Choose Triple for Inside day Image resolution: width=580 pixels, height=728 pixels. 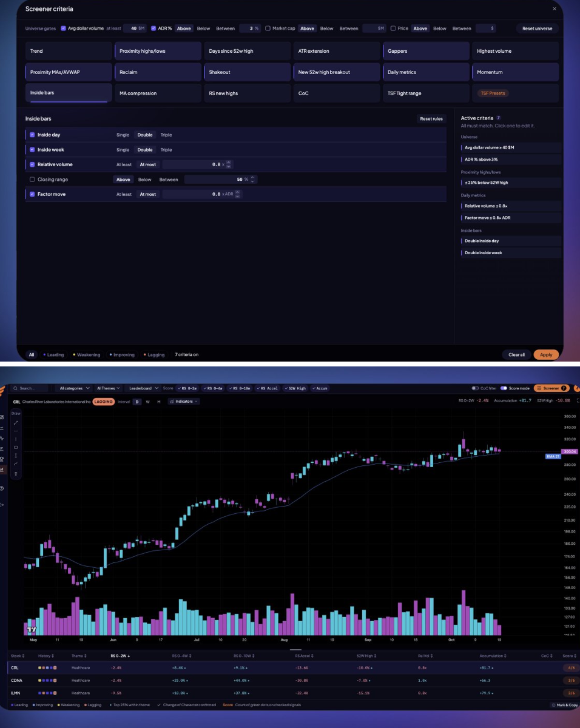click(166, 135)
